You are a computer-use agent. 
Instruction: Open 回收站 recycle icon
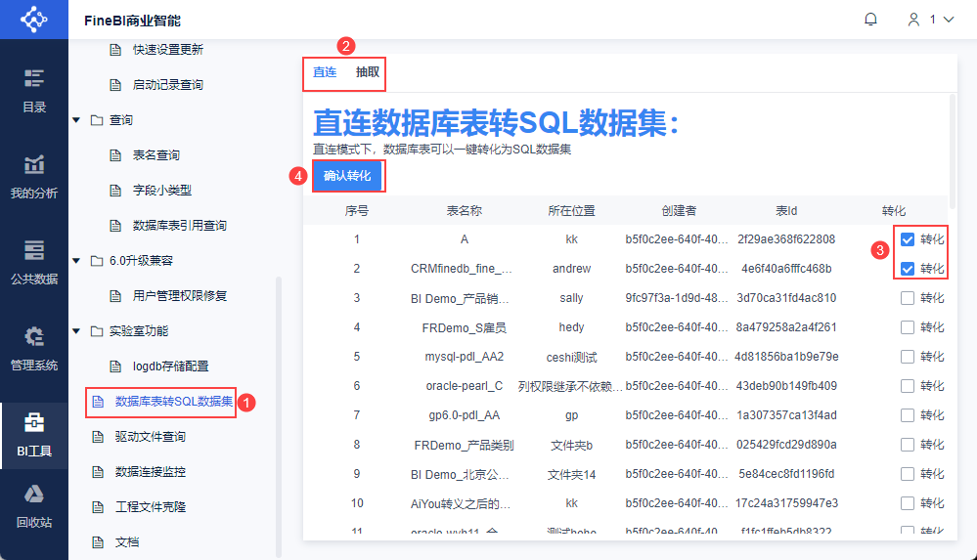(x=33, y=494)
